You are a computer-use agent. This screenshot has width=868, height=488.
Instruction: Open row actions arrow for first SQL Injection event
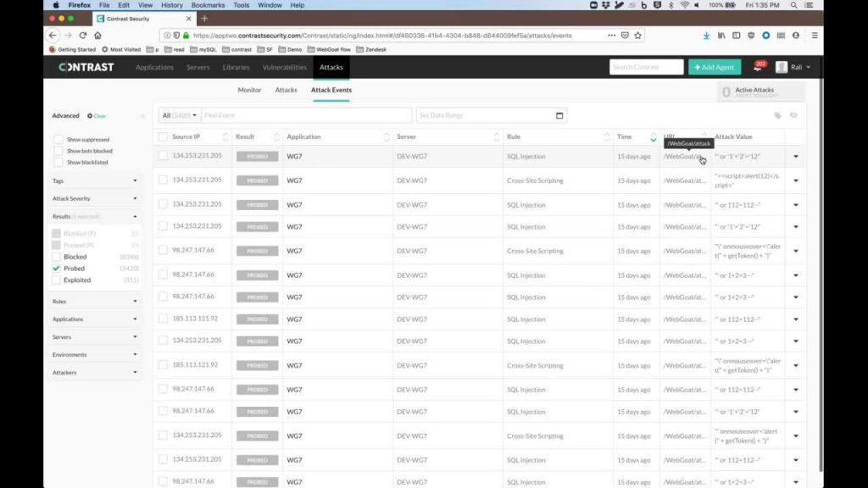point(795,157)
